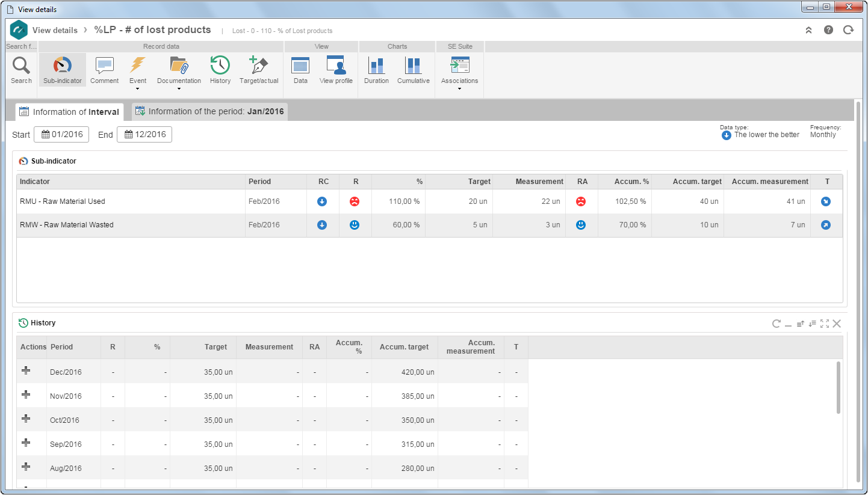Move the History panel down
The image size is (868, 495).
pyautogui.click(x=813, y=324)
